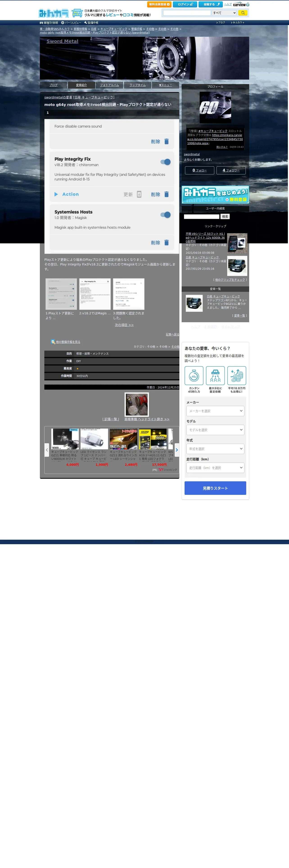Click the icon beside 他の整備手帳を見る
289x868 pixels.
(53, 342)
